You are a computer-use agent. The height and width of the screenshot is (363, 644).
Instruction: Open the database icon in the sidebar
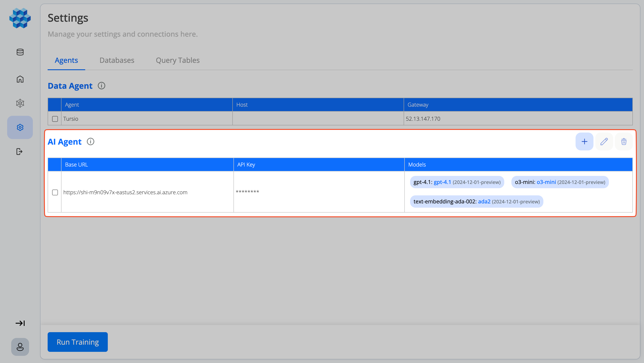(x=20, y=52)
